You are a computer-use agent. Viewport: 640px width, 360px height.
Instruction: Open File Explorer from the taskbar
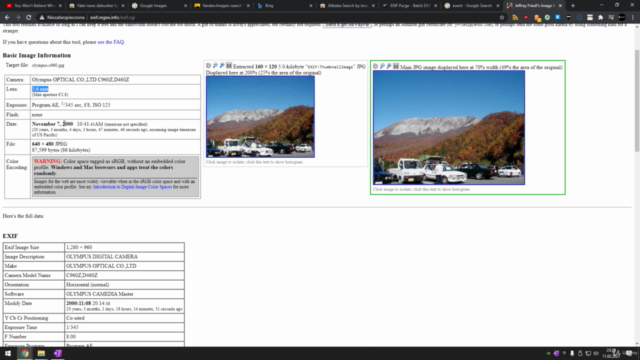pos(41,353)
